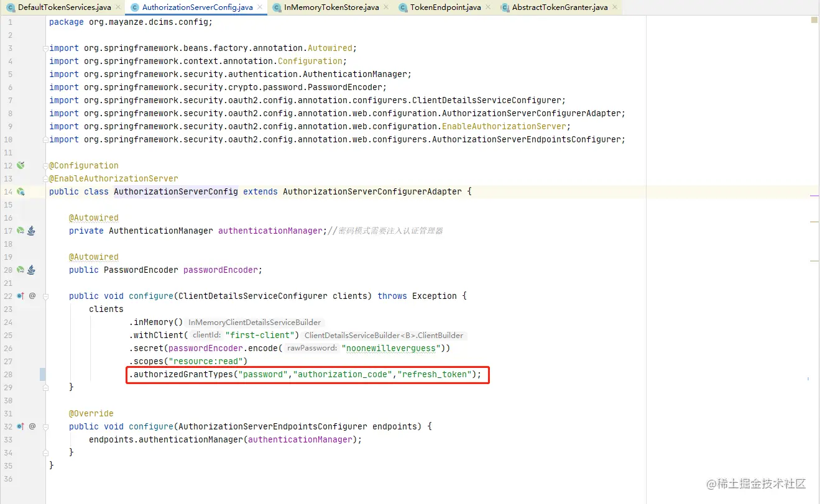Click the @Override annotation on line 31
The image size is (820, 504).
[91, 413]
